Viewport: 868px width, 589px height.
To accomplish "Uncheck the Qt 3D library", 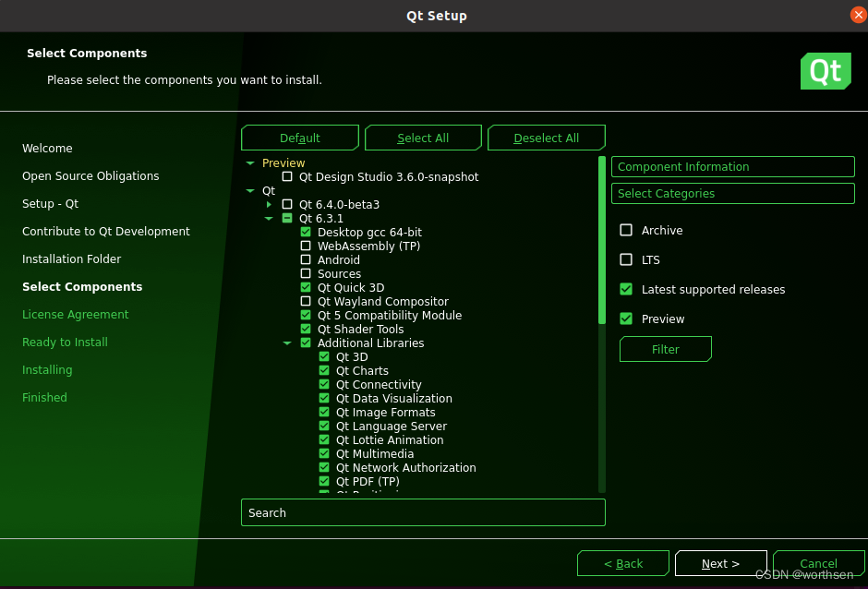I will point(324,356).
